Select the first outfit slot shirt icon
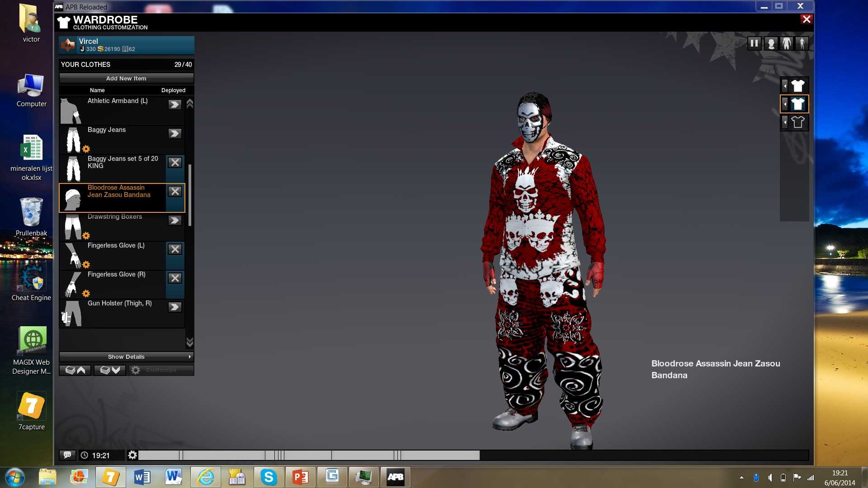The height and width of the screenshot is (488, 868). point(798,86)
